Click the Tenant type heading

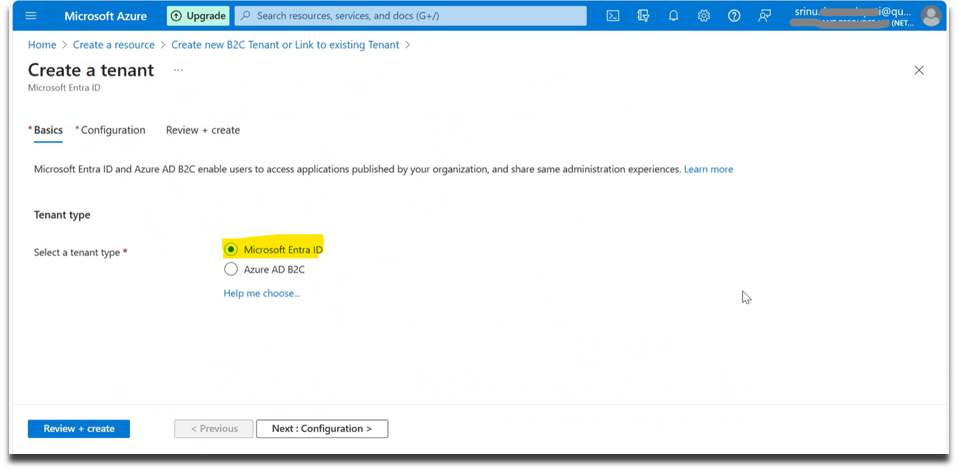[x=62, y=215]
